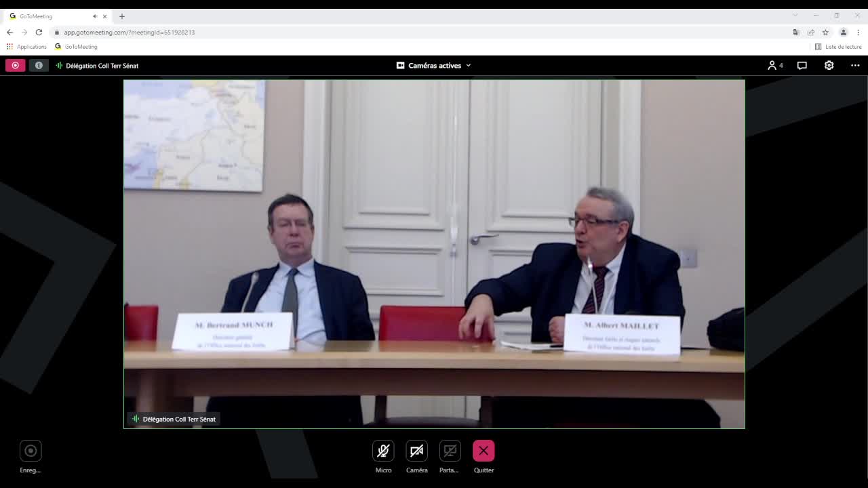Viewport: 868px width, 488px height.
Task: Mute the tab audio speaker icon
Action: [x=95, y=16]
